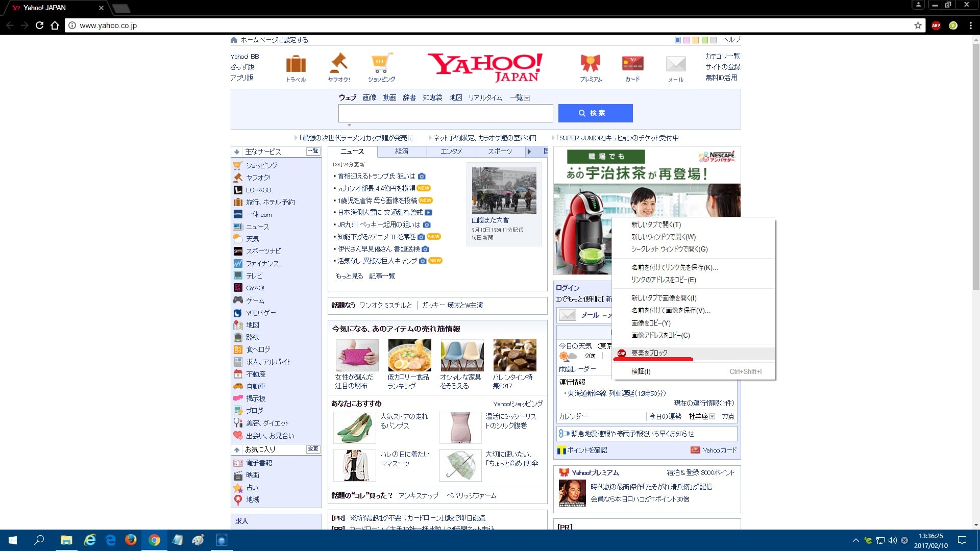The width and height of the screenshot is (980, 551).
Task: Click 一覧 button in 主なサービス header
Action: tap(313, 151)
